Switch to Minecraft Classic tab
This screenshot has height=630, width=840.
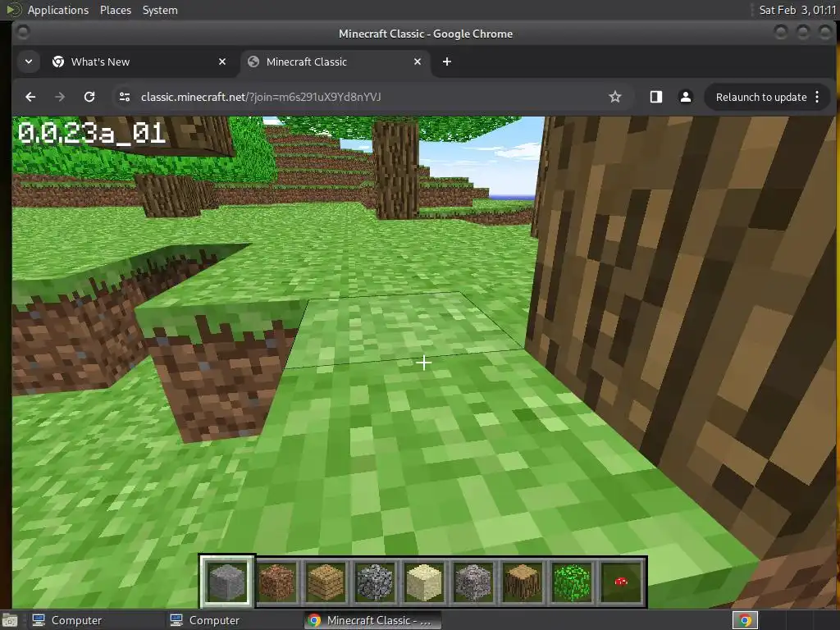tap(335, 62)
